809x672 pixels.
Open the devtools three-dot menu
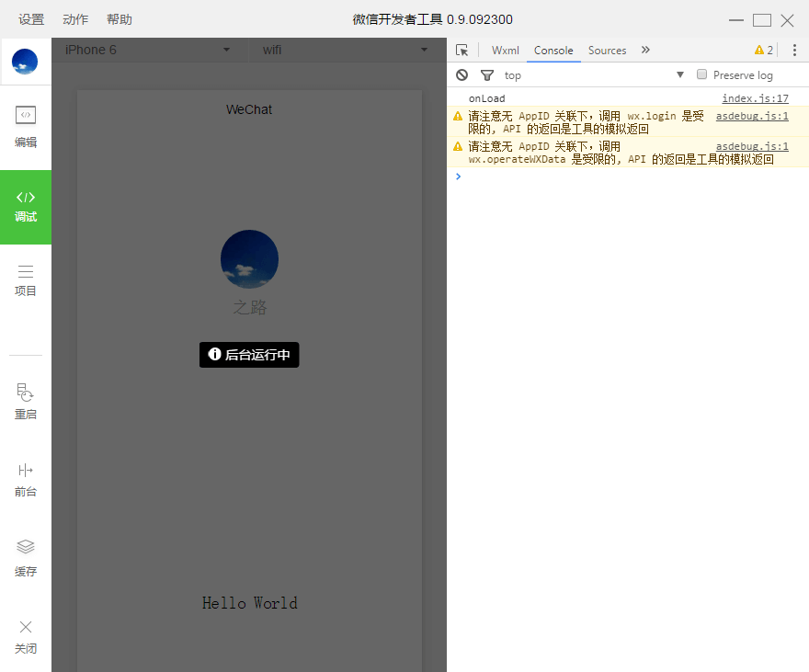[x=794, y=50]
